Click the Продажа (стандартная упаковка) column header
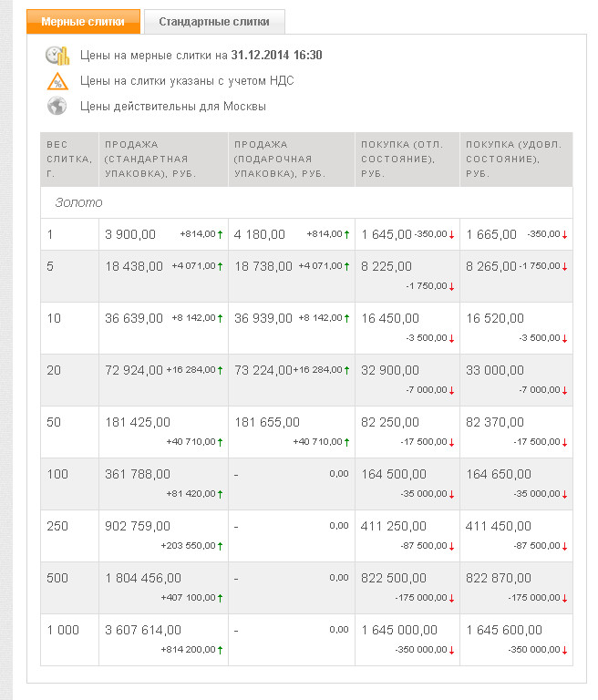 (x=163, y=160)
